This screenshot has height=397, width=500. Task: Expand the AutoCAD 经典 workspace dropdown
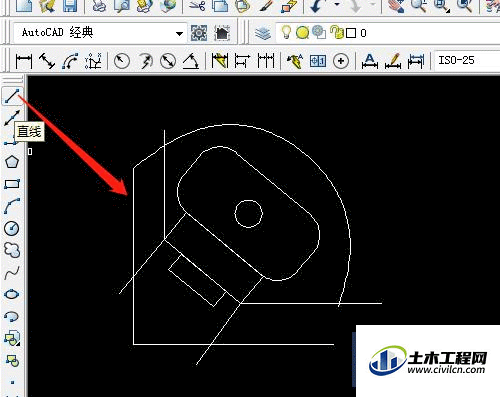tap(179, 33)
